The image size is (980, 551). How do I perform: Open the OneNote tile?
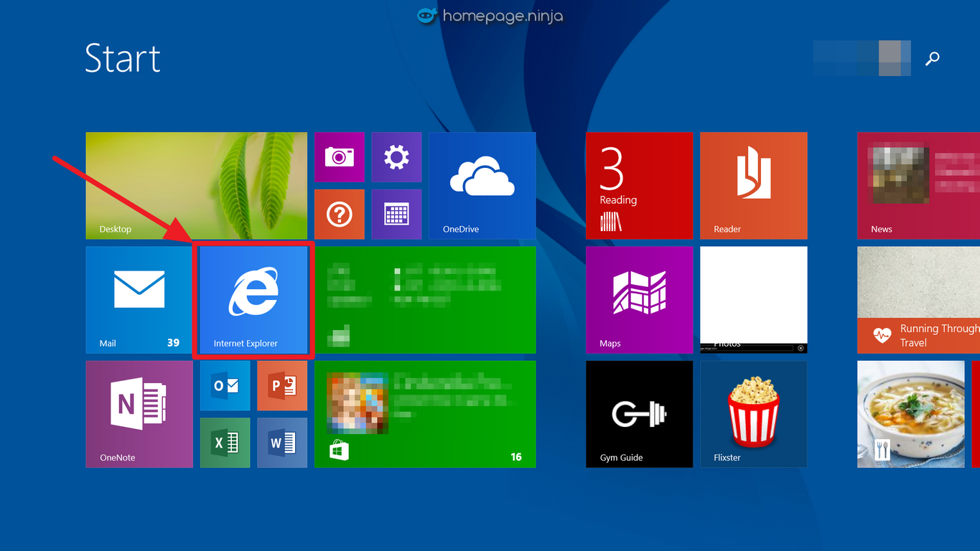click(139, 414)
